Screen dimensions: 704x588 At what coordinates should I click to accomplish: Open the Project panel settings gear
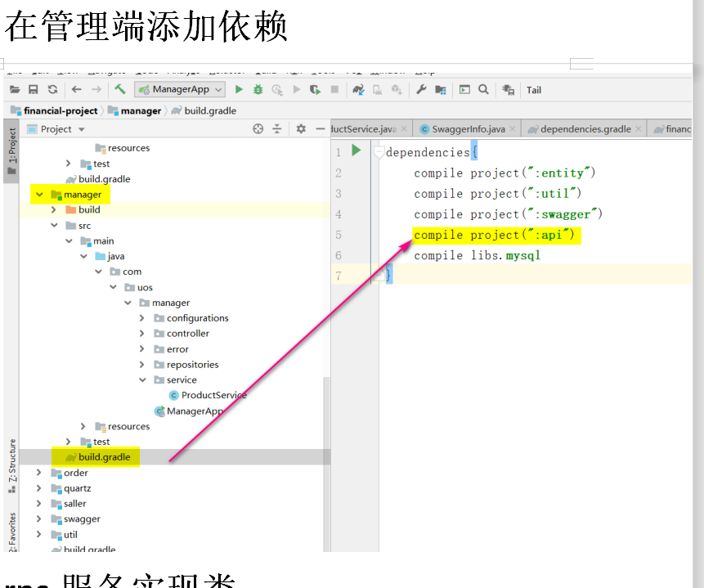click(x=301, y=129)
